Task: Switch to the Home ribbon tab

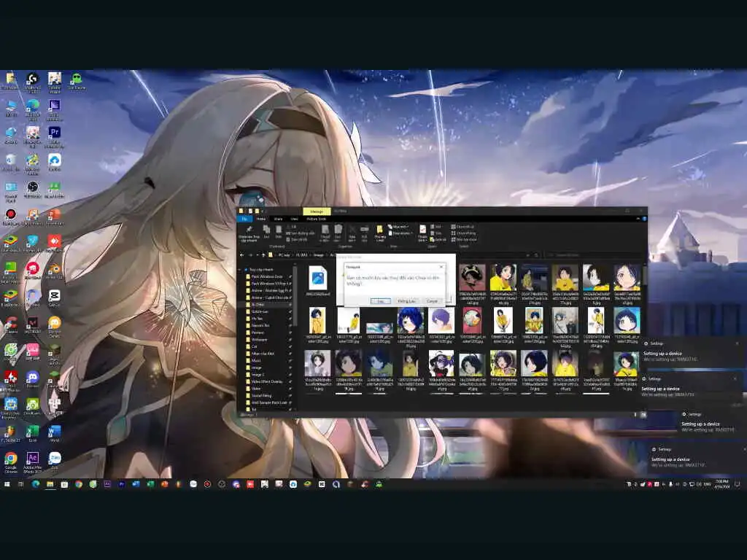Action: (x=261, y=219)
